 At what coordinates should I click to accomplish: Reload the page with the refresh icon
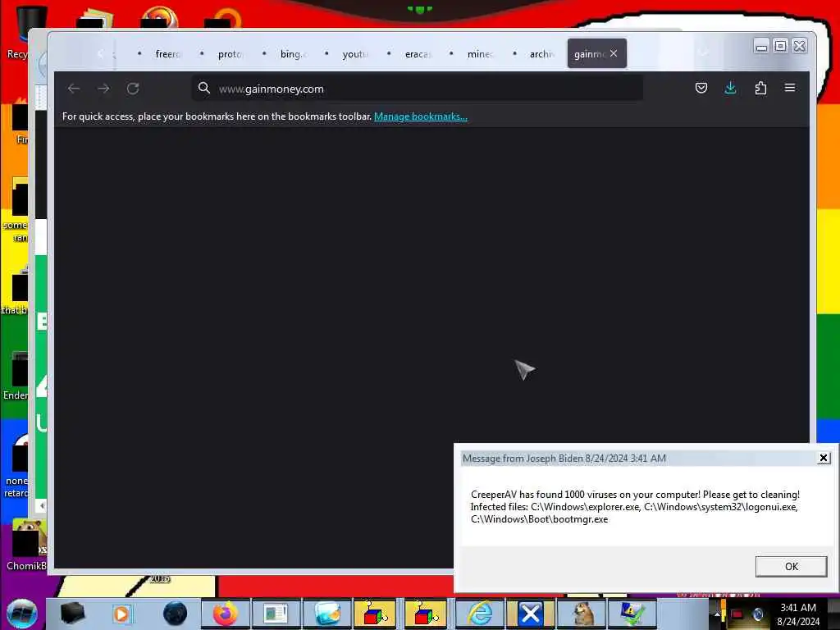(x=133, y=89)
